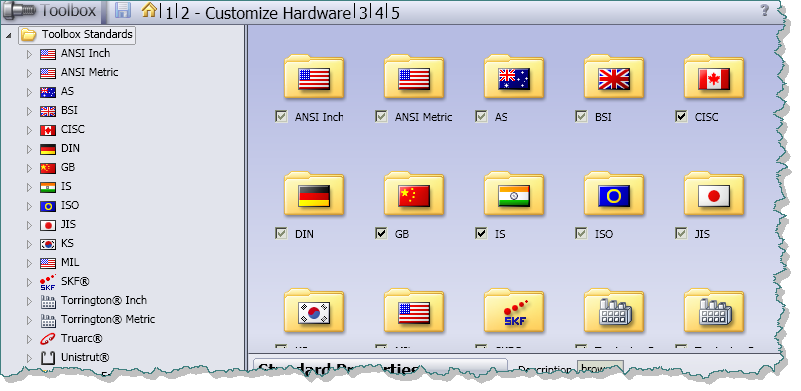Toggle the IS standard checkbox
This screenshot has height=391, width=801.
pyautogui.click(x=481, y=234)
